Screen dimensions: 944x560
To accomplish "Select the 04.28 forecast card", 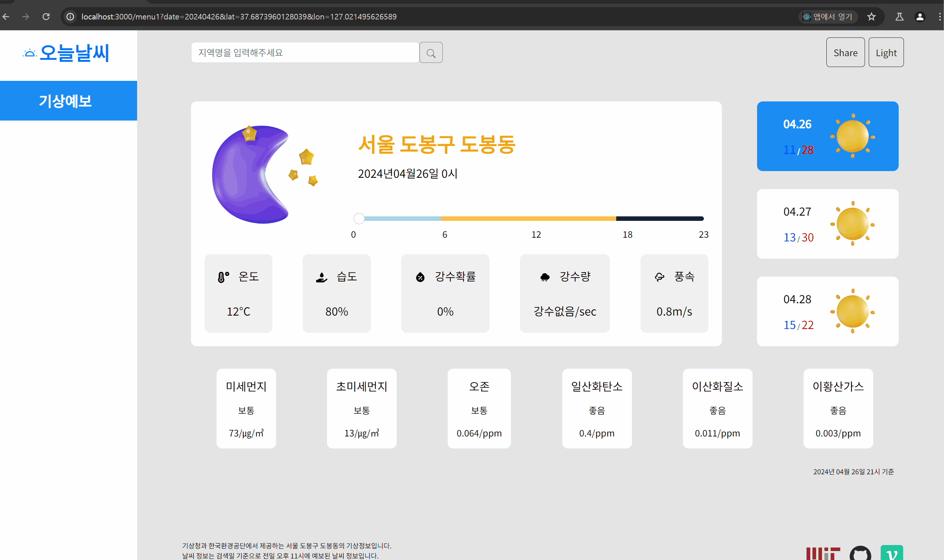I will [x=827, y=311].
